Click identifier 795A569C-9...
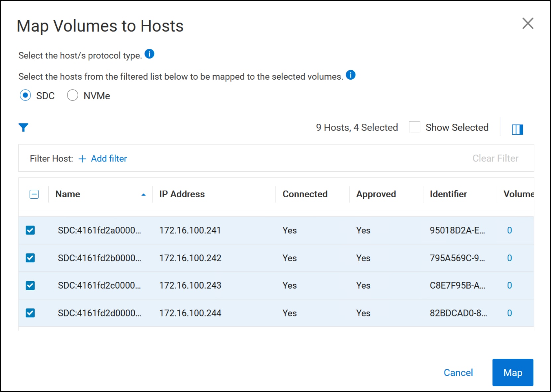Screen dimensions: 551x392 click(458, 258)
